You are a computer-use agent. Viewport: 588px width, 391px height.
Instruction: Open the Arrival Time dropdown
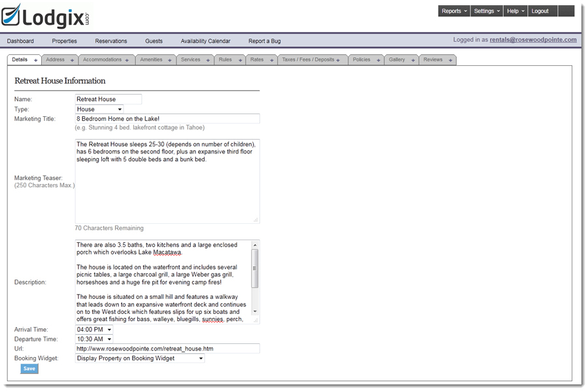click(x=94, y=330)
